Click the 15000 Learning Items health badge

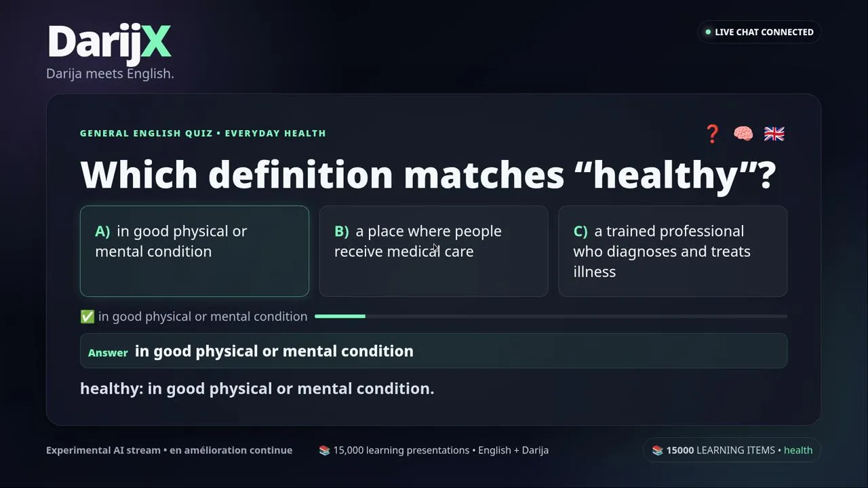coord(732,450)
